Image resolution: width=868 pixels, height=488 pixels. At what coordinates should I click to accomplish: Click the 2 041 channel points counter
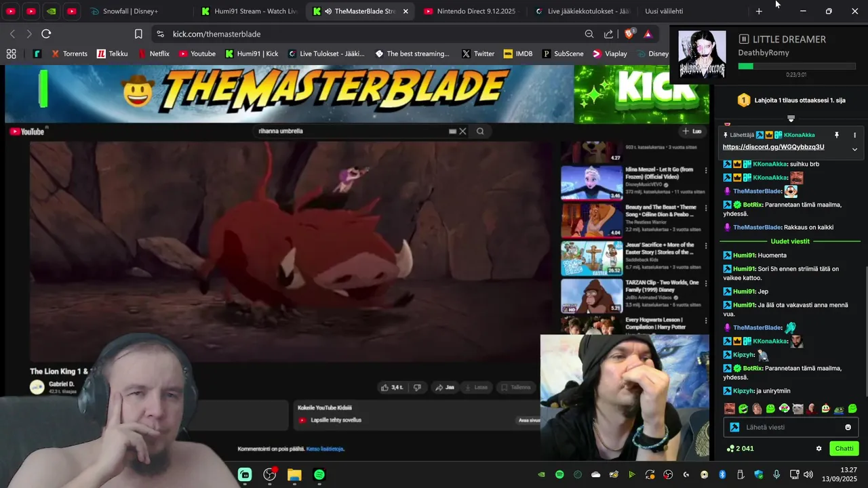click(740, 449)
